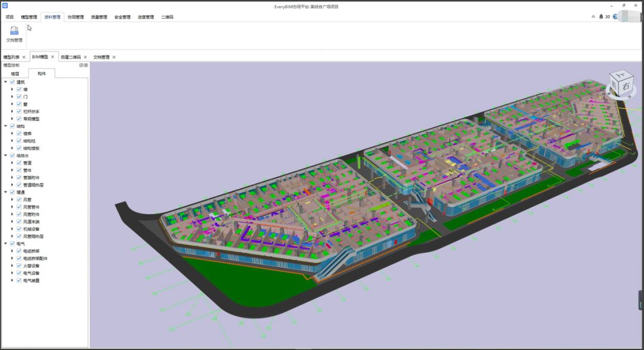Toggle the 建筑 category checkbox
This screenshot has width=644, height=350.
[13, 82]
